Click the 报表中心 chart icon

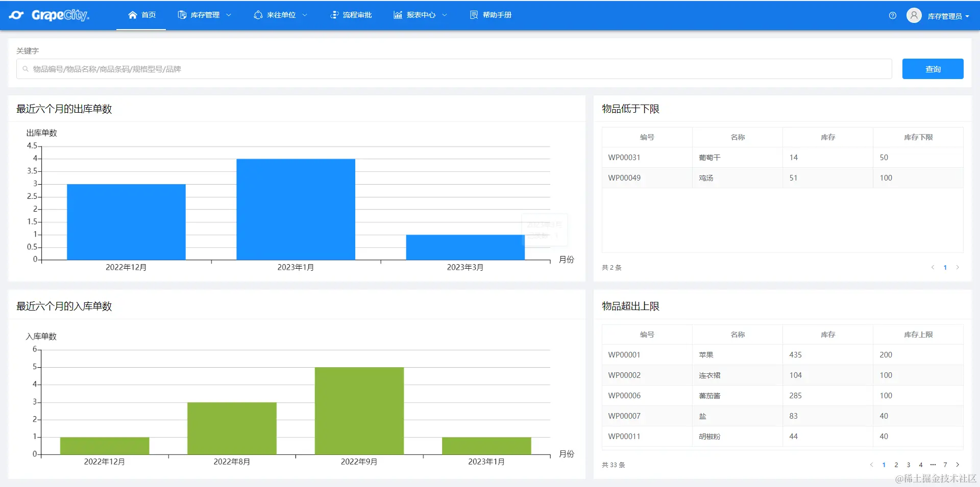[398, 15]
